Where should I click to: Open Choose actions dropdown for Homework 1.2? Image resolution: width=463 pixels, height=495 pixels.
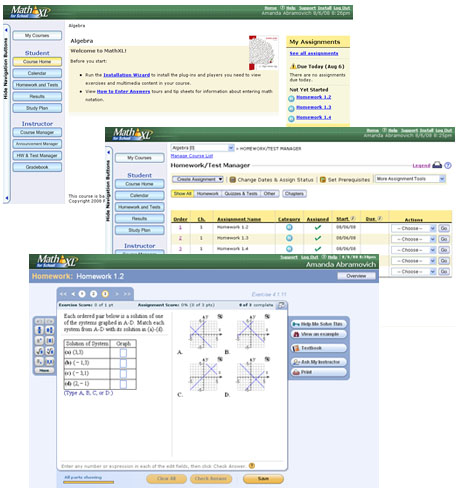tap(413, 228)
